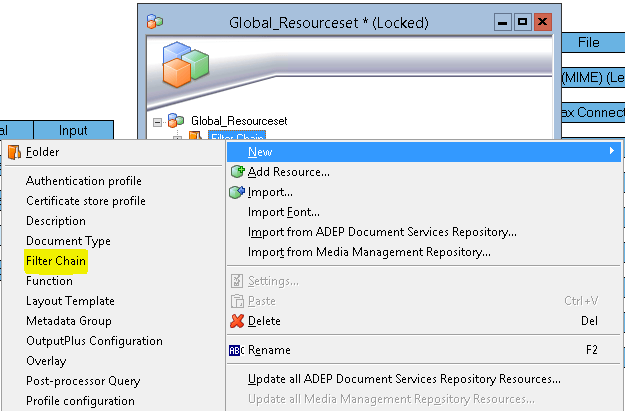This screenshot has height=411, width=625.
Task: Select highlighted Filter Chain menu entry
Action: point(56,261)
